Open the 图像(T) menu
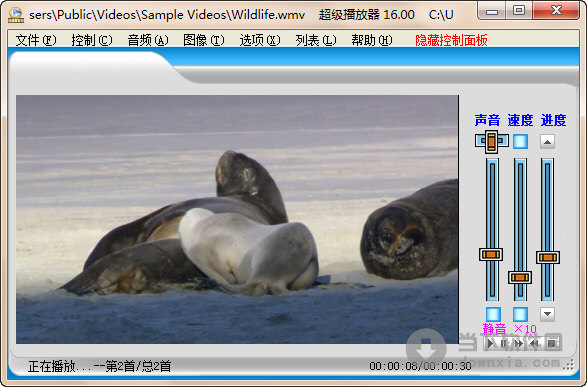This screenshot has width=587, height=387. pyautogui.click(x=204, y=40)
